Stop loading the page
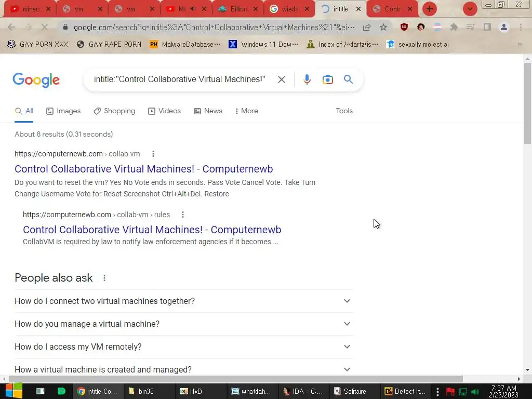The image size is (532, 399). pyautogui.click(x=45, y=27)
